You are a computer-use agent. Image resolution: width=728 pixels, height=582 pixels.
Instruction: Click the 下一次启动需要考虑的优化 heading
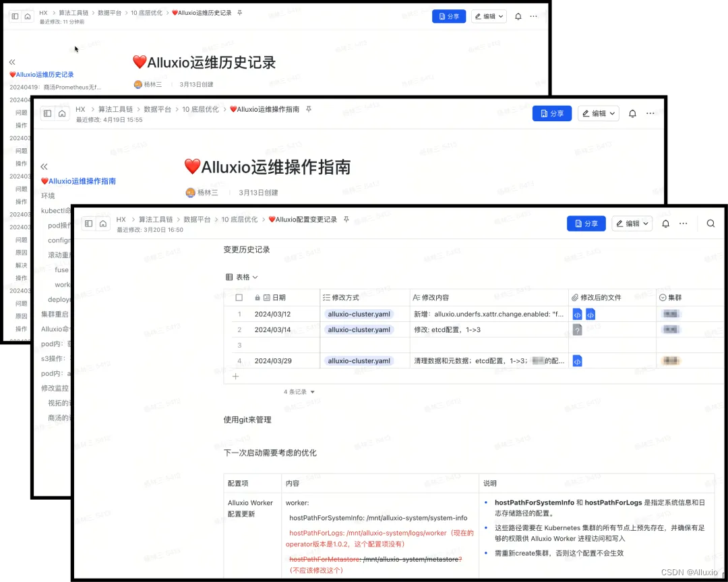(x=270, y=453)
